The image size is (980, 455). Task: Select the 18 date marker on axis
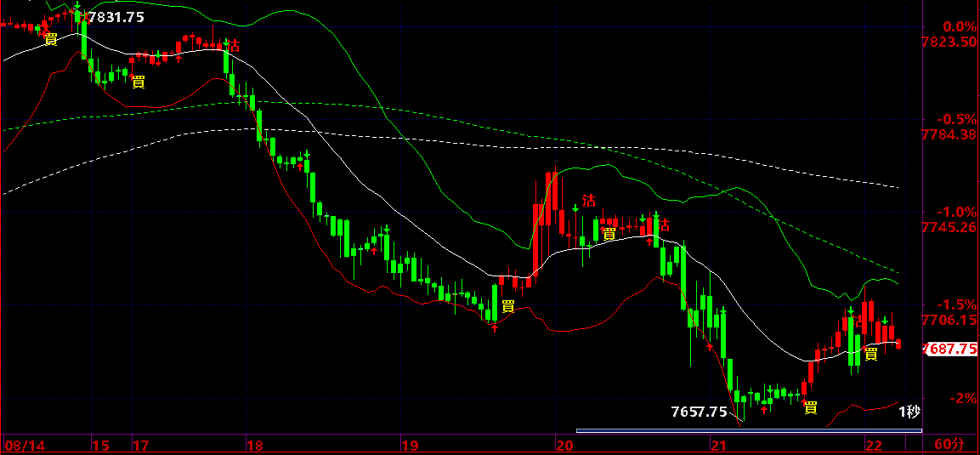tap(254, 445)
